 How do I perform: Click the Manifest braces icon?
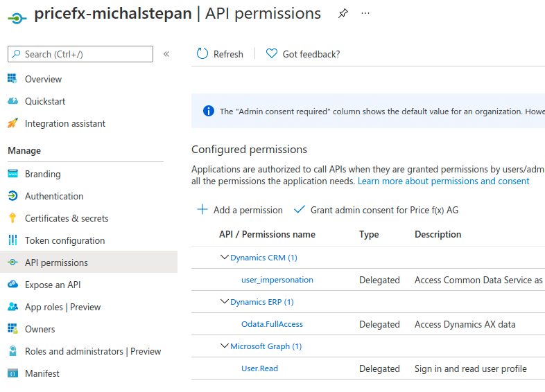point(12,373)
